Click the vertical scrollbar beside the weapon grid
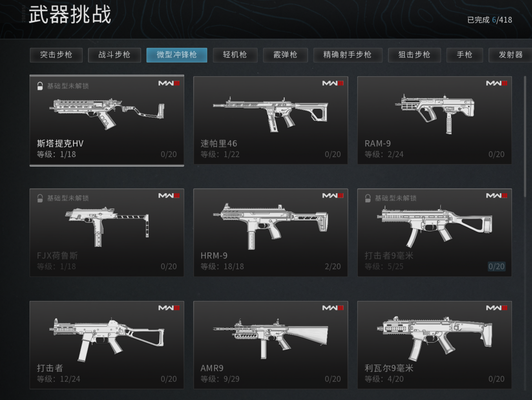Screen dimensions: 532x400 pos(525,135)
